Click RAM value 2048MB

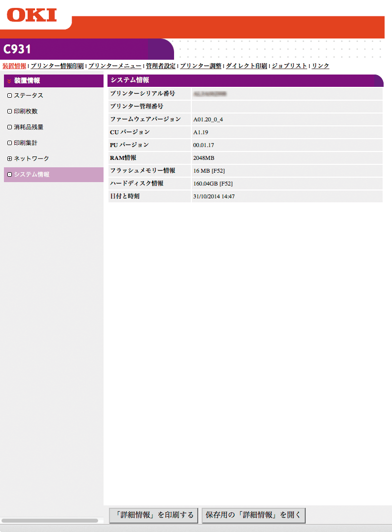[204, 158]
